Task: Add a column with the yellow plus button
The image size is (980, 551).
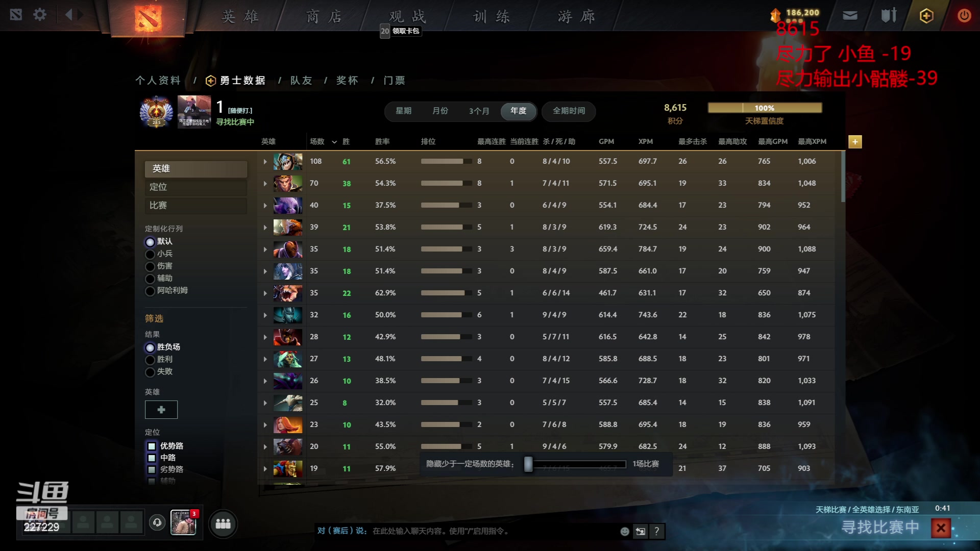Action: (x=855, y=142)
